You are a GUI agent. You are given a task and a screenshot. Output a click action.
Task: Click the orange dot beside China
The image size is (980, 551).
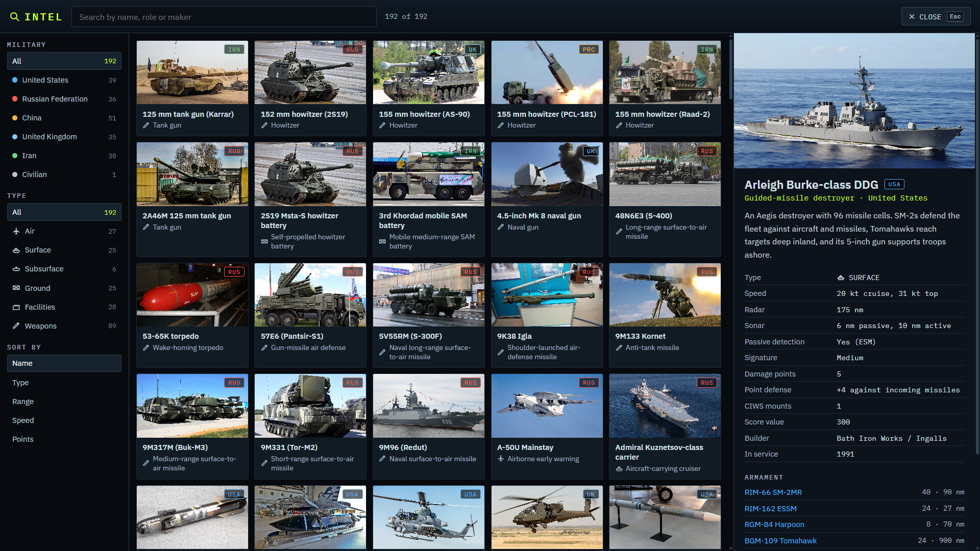click(x=15, y=118)
